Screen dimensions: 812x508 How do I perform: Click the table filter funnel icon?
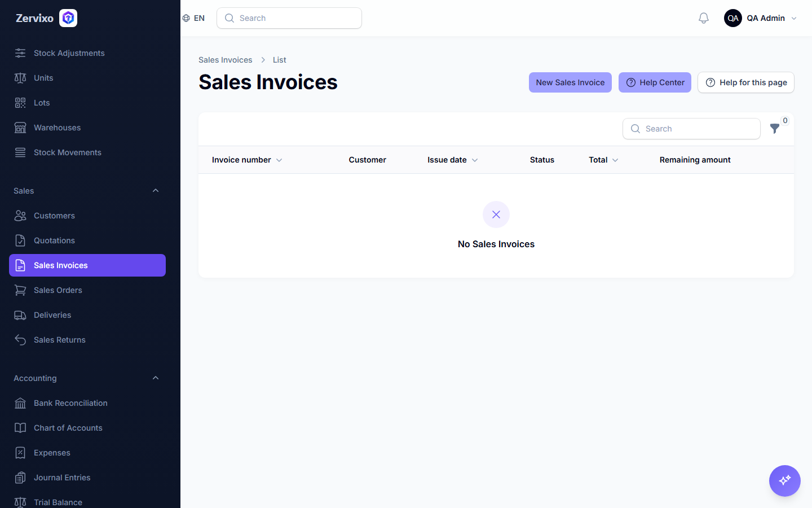pyautogui.click(x=775, y=129)
